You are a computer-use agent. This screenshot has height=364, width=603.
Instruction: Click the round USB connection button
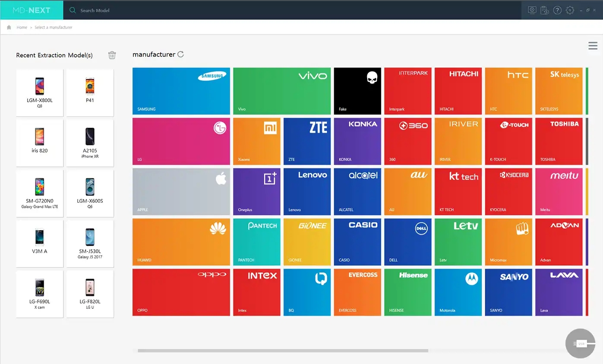(x=580, y=344)
